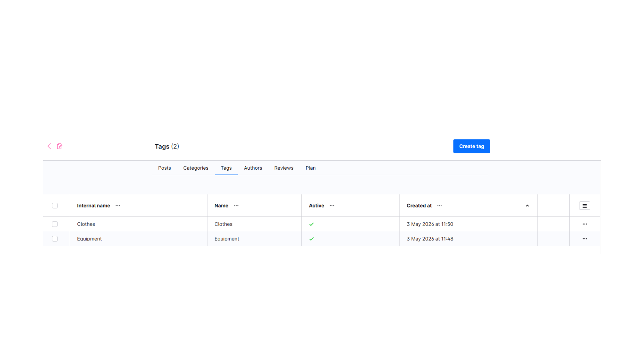This screenshot has height=362, width=644.
Task: Click the Create tag button
Action: pos(471,146)
